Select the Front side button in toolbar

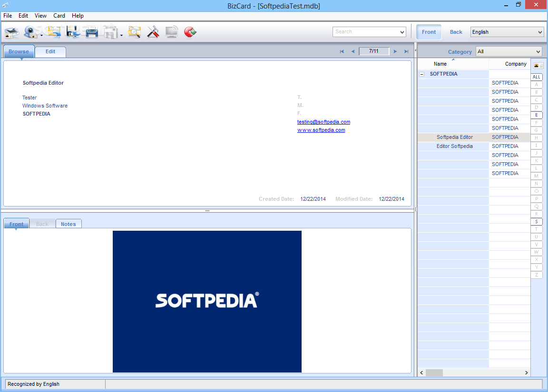[429, 32]
